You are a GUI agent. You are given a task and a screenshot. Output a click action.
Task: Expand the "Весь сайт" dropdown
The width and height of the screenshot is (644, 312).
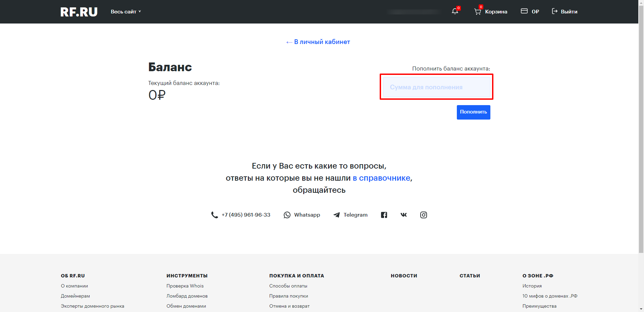pos(126,12)
